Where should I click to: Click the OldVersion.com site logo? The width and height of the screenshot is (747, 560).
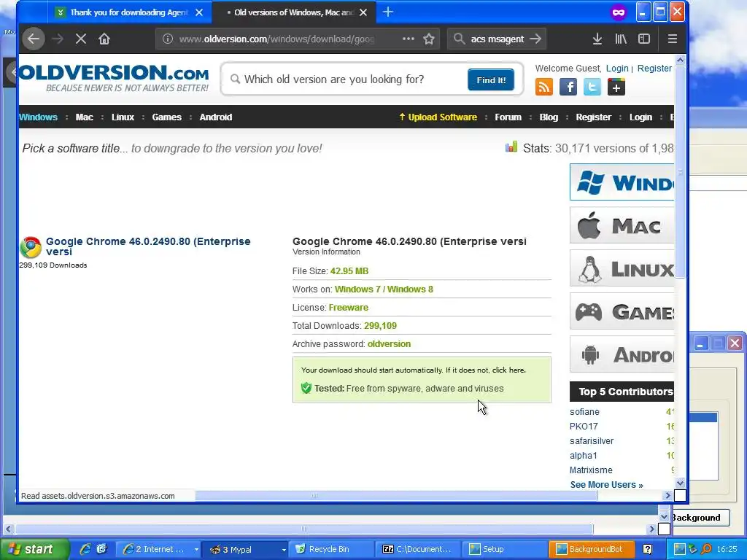tap(114, 77)
